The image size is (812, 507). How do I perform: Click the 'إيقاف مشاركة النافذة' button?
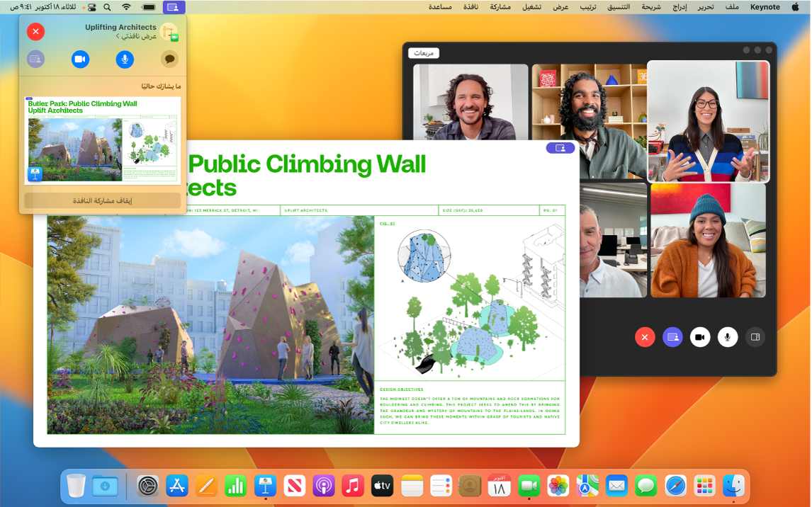coord(103,200)
